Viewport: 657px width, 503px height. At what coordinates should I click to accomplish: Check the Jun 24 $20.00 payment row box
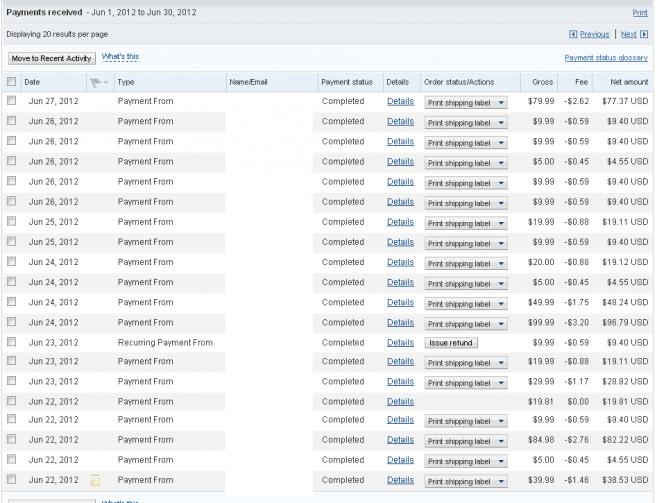11,262
